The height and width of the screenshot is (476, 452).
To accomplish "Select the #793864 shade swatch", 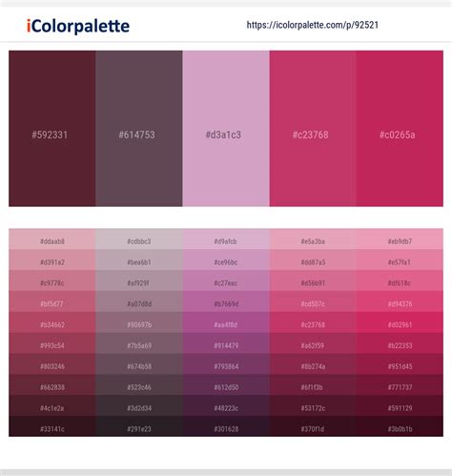I will point(226,364).
